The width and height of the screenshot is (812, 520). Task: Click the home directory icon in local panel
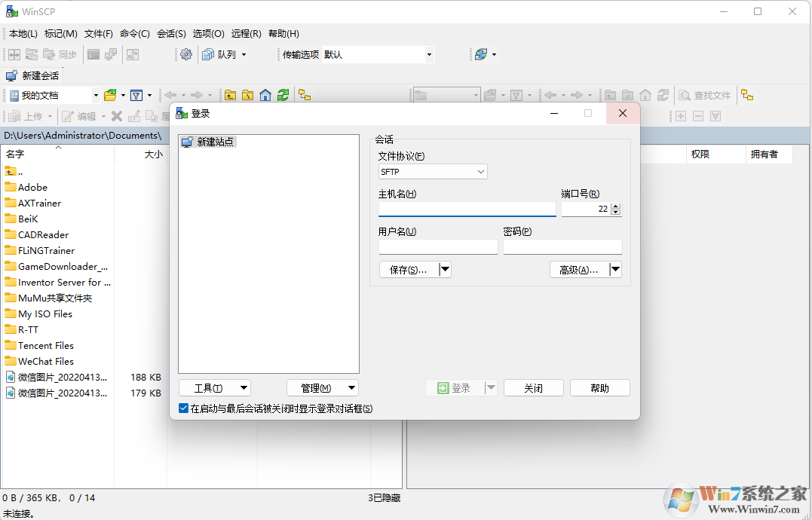[x=265, y=95]
